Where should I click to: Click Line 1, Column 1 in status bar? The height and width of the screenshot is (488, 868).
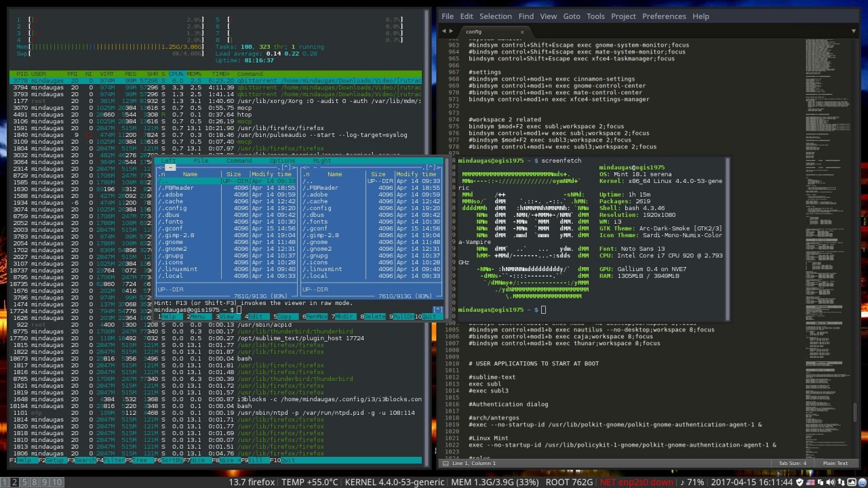point(474,464)
